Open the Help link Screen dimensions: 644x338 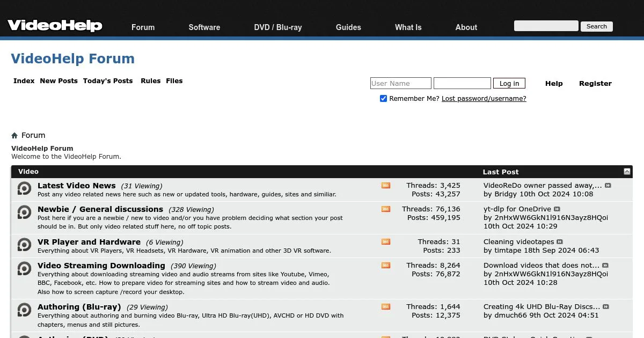554,84
